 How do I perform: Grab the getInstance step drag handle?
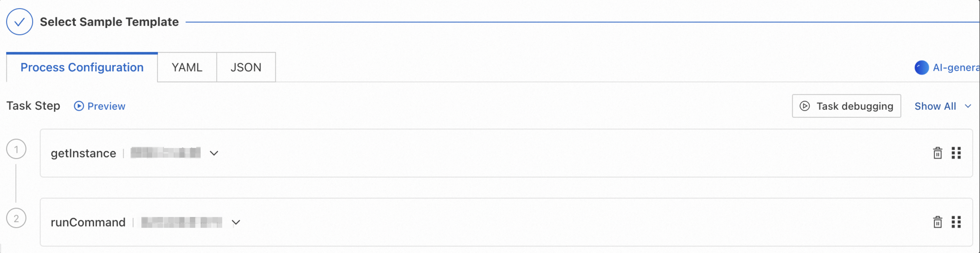point(956,153)
